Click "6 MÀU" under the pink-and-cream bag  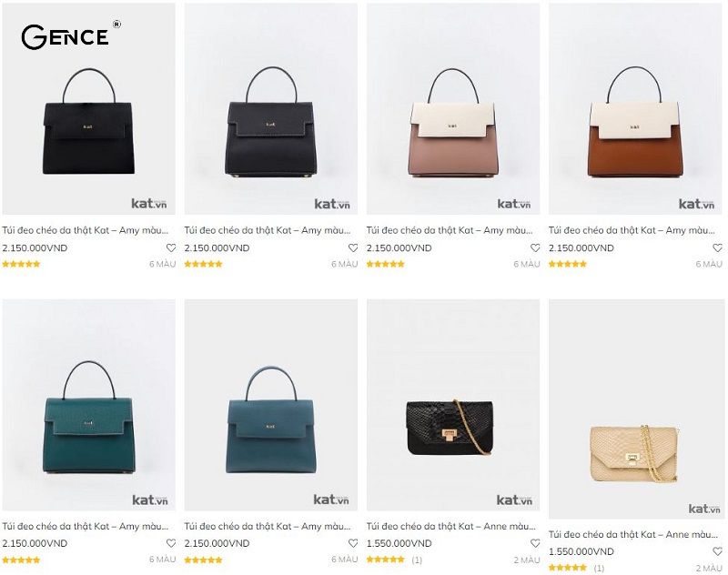pyautogui.click(x=526, y=264)
